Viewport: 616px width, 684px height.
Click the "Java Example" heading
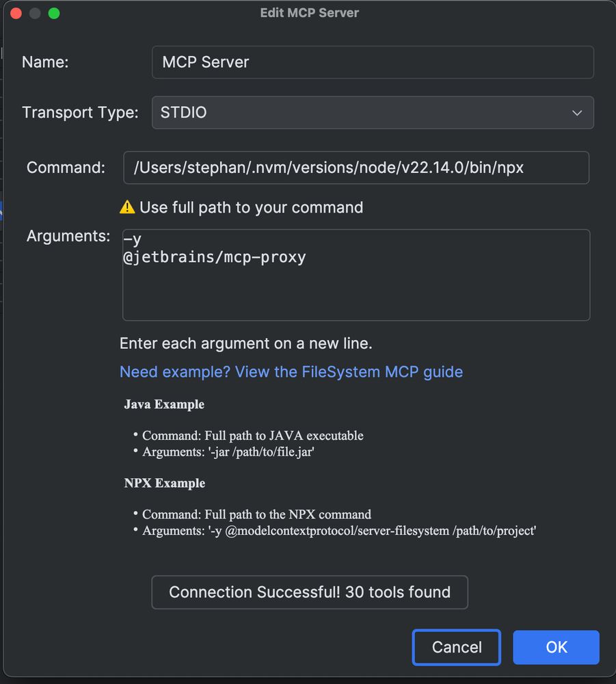click(x=164, y=404)
